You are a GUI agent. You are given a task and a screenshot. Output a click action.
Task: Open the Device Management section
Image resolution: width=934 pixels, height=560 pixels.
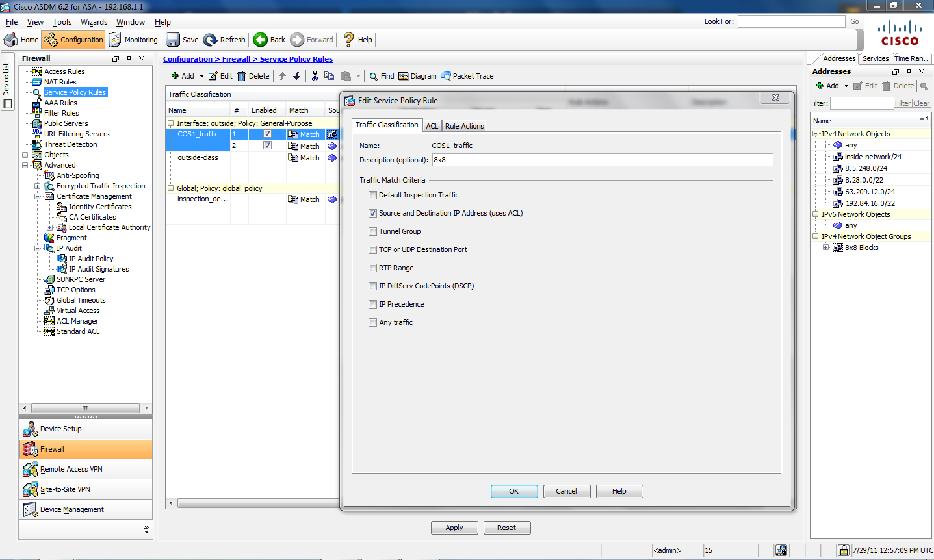tap(86, 509)
